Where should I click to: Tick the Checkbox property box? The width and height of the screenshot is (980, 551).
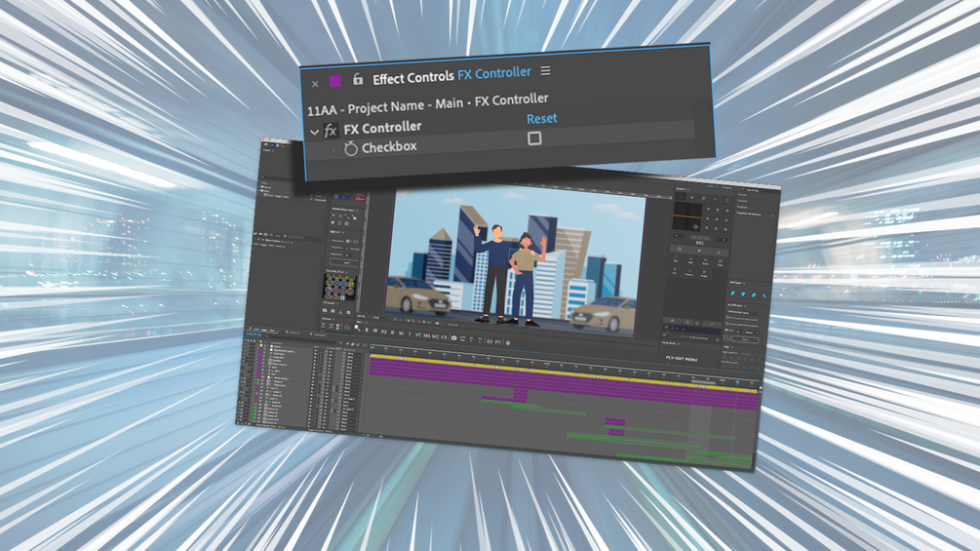[x=534, y=138]
